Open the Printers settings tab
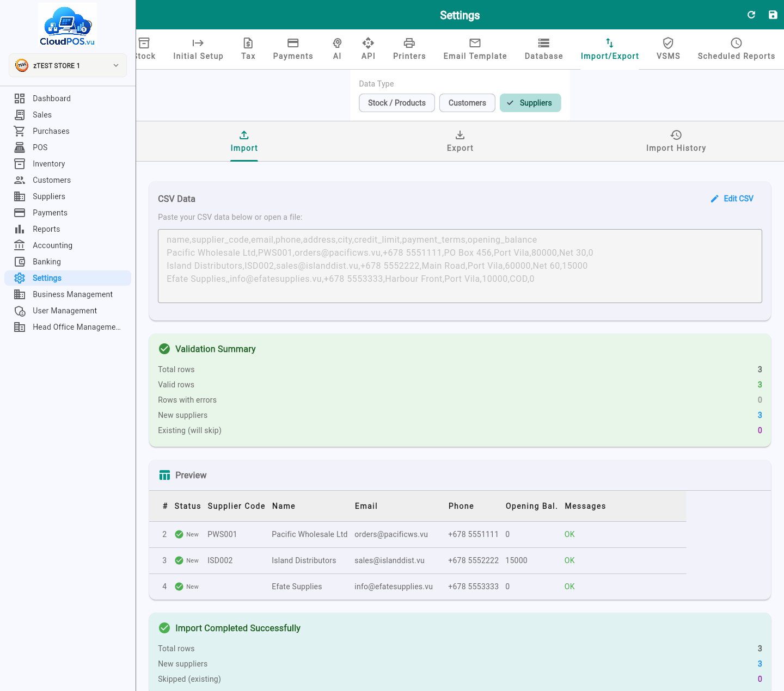Image resolution: width=784 pixels, height=691 pixels. (409, 49)
